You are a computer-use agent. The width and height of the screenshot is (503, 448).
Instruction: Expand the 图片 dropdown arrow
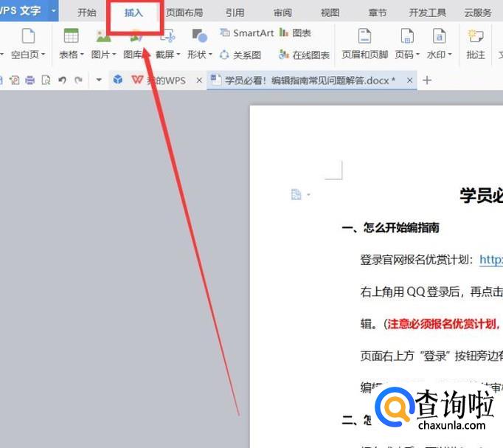click(114, 54)
